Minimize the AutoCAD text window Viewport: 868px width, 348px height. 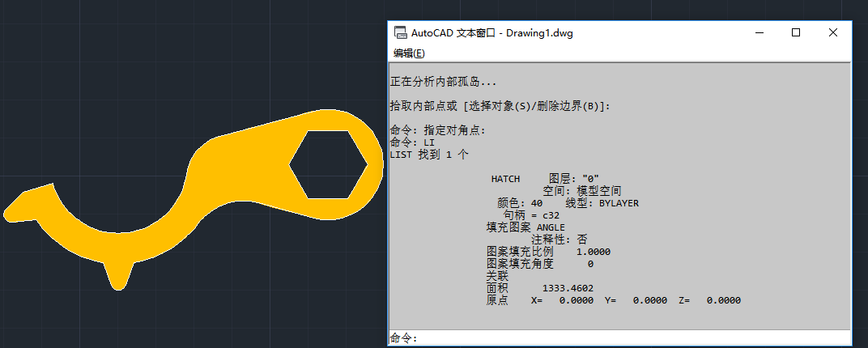[x=759, y=32]
